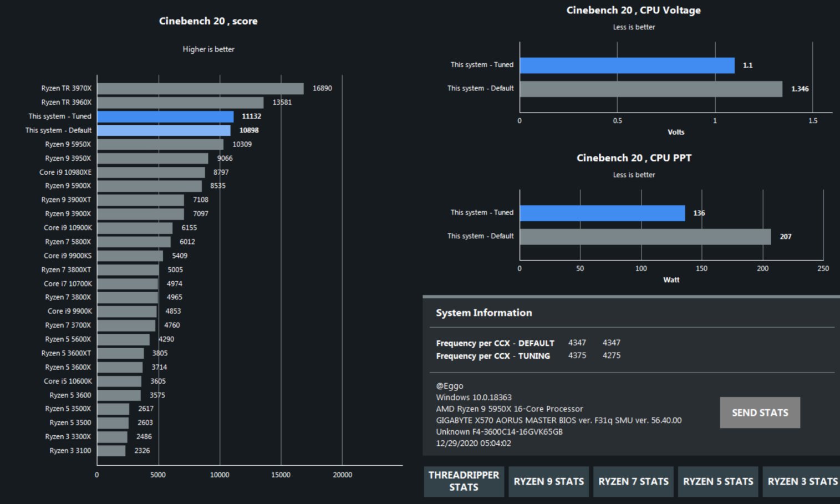
Task: Click the System Information heading
Action: 483,313
